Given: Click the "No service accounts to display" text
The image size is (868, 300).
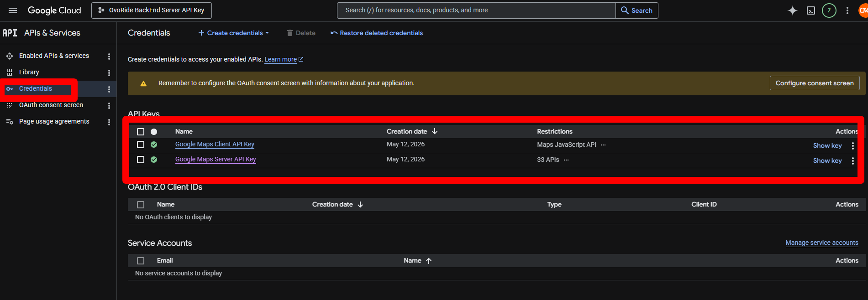Looking at the screenshot, I should click(x=179, y=273).
